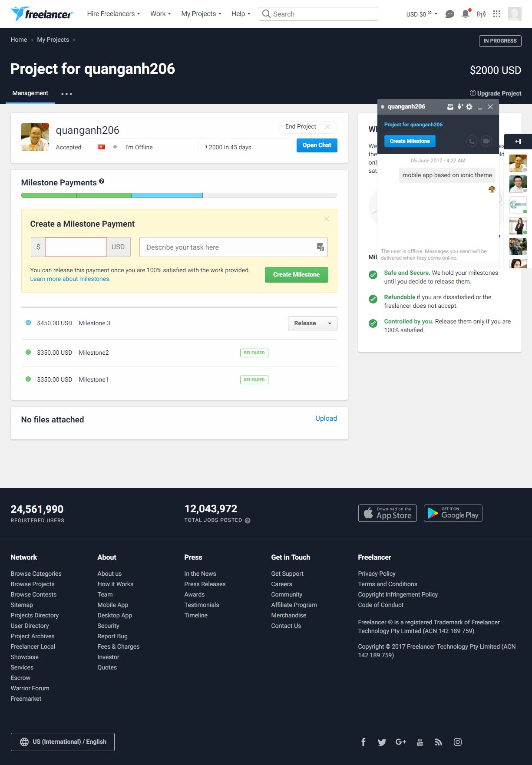Click the milestone payments progress bar
The height and width of the screenshot is (765, 532).
pos(179,195)
